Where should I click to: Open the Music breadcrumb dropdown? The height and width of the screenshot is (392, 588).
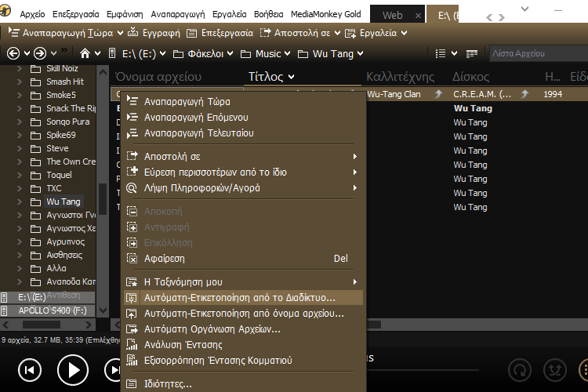(287, 53)
